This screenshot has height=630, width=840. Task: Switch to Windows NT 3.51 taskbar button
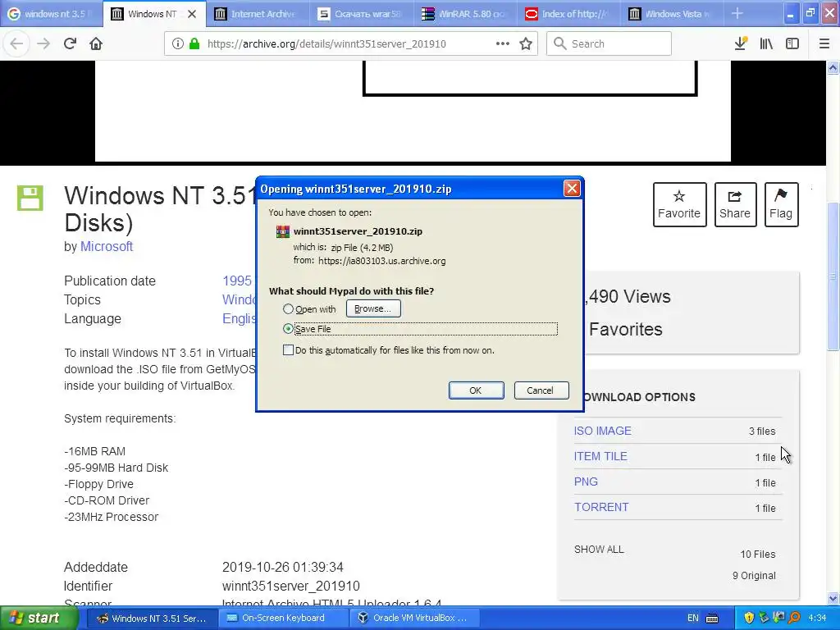pos(152,619)
